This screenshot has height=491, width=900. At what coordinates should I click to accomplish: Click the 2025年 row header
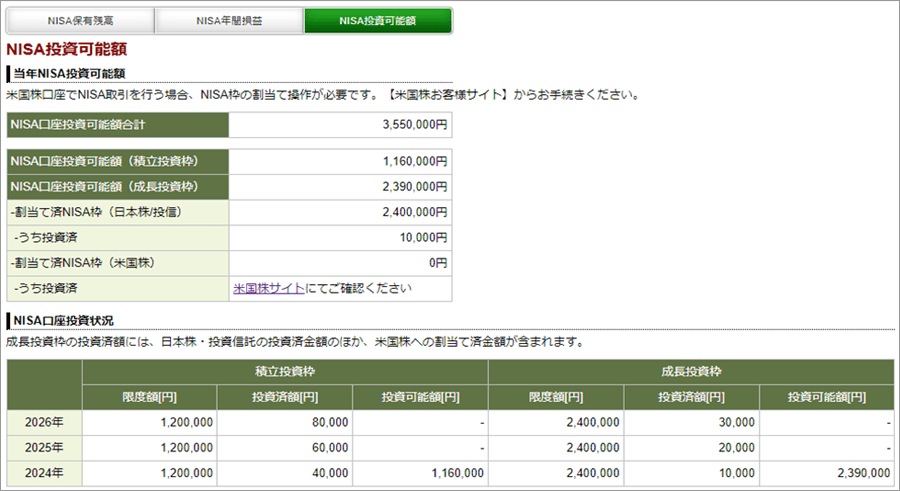pyautogui.click(x=44, y=448)
